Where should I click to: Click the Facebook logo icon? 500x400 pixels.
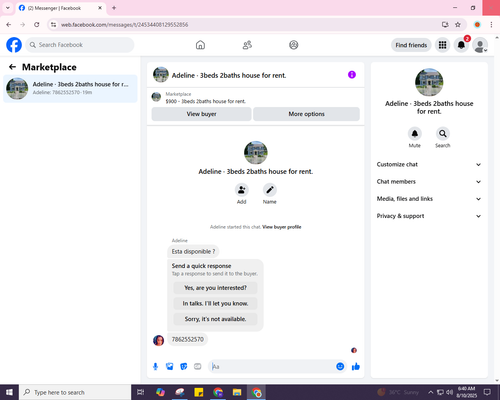[x=14, y=45]
